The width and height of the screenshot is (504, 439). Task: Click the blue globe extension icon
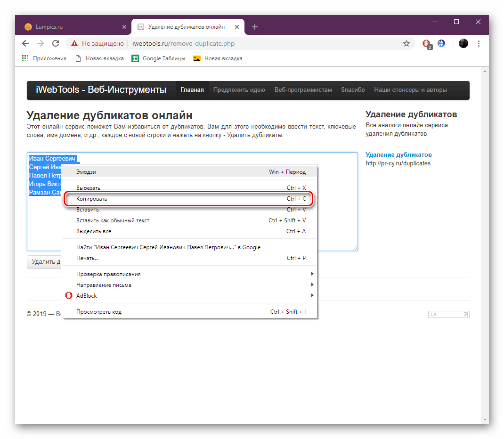[441, 43]
